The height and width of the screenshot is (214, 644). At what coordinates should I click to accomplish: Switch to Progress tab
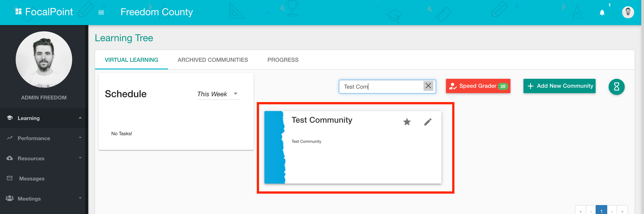click(x=283, y=60)
